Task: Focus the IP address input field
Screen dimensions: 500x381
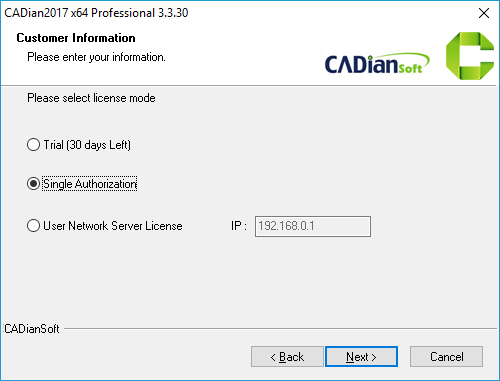Action: (x=313, y=226)
